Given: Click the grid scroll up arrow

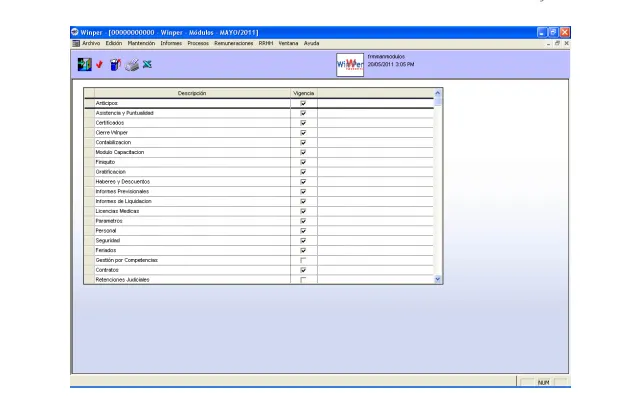Looking at the screenshot, I should click(x=438, y=93).
